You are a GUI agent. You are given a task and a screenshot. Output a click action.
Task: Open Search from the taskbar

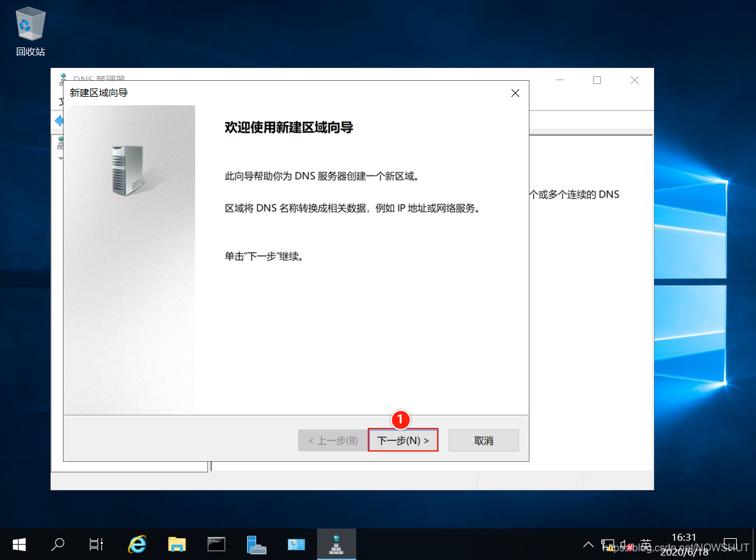coord(57,544)
